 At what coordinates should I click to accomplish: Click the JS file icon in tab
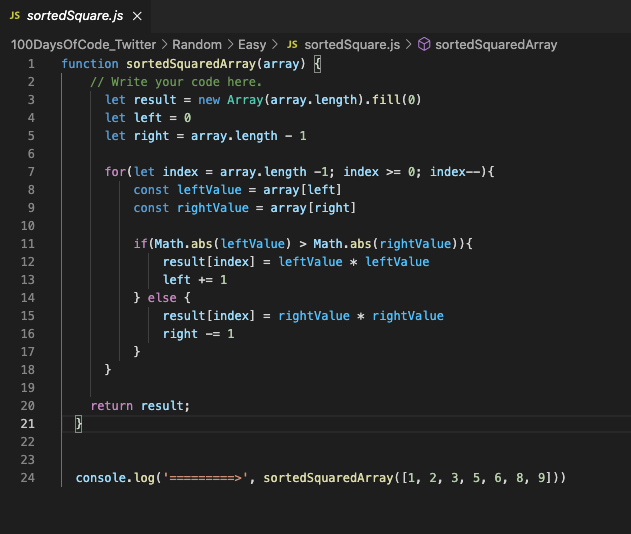pos(15,16)
